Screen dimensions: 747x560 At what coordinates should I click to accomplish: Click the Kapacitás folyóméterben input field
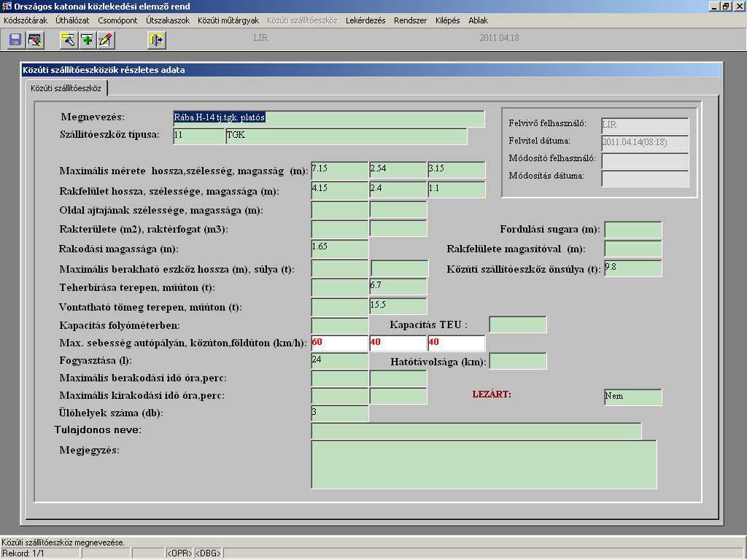(340, 326)
